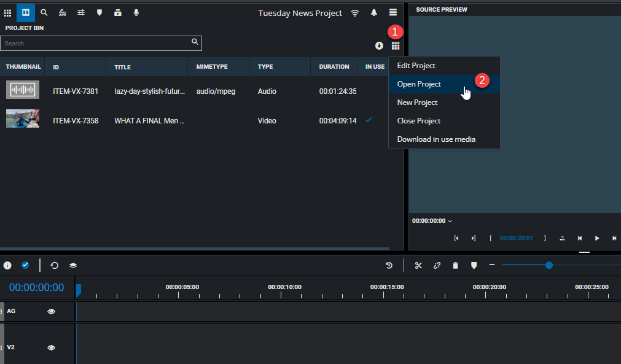Click the New Project menu option
The width and height of the screenshot is (621, 364).
(x=417, y=103)
